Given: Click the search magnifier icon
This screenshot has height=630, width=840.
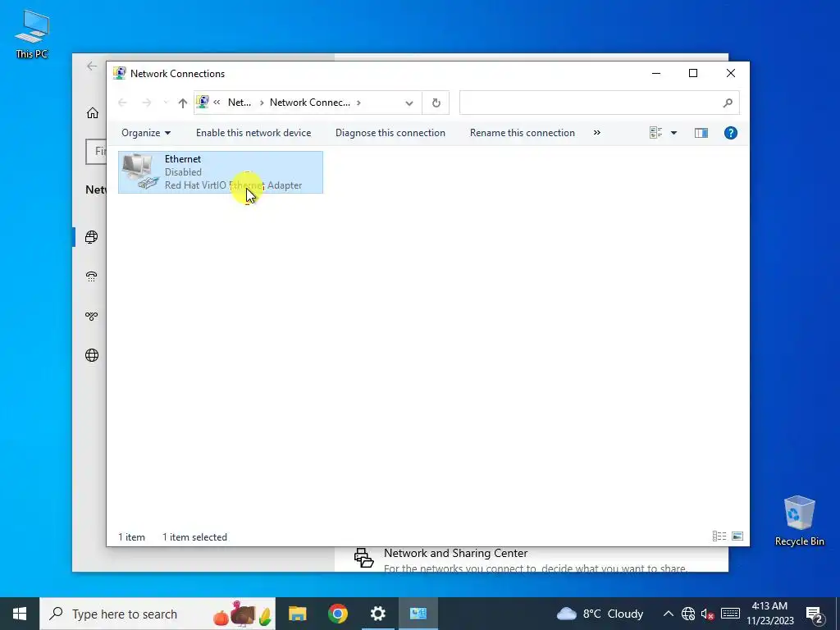Looking at the screenshot, I should [x=728, y=103].
